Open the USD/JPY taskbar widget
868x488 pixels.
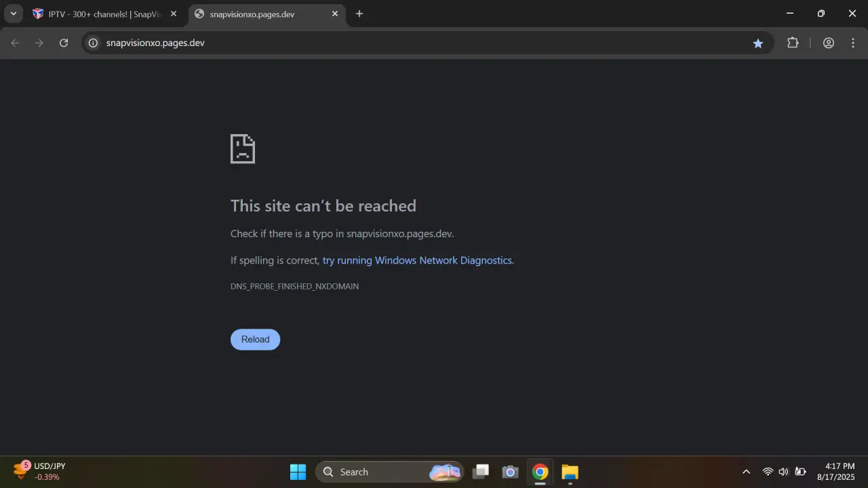40,471
